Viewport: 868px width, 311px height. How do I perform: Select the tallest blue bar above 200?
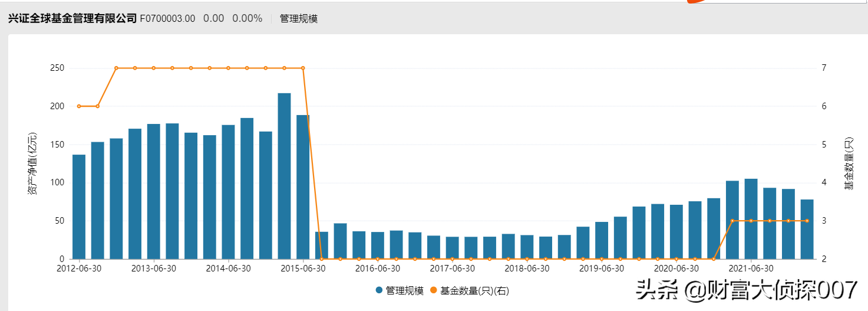click(x=284, y=176)
